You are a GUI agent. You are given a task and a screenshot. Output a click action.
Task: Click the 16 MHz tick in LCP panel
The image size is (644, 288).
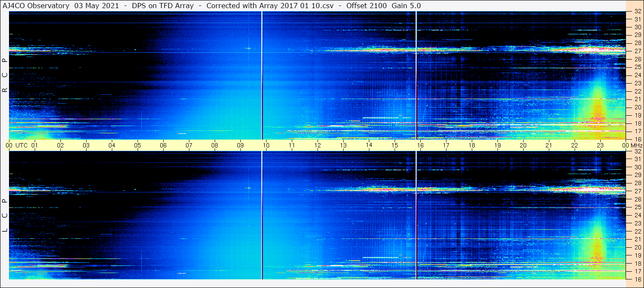pyautogui.click(x=637, y=279)
